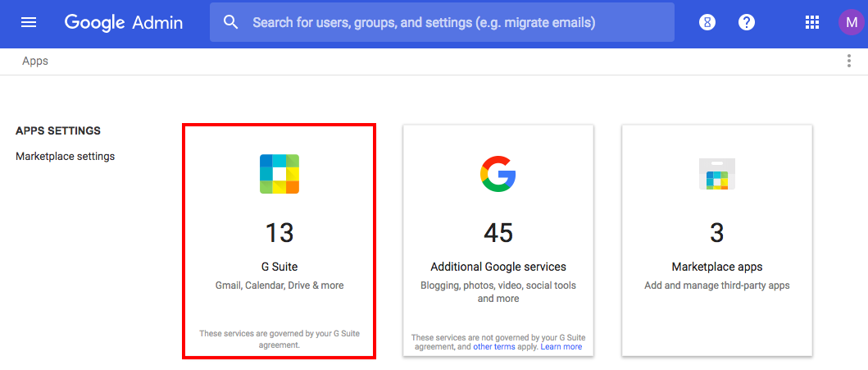Select the Apps breadcrumb
This screenshot has width=868, height=370.
pyautogui.click(x=35, y=61)
